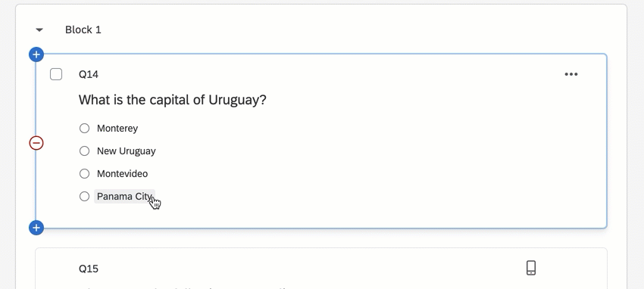Click the red minus choice icon
Screen dimensions: 644x289
point(36,143)
